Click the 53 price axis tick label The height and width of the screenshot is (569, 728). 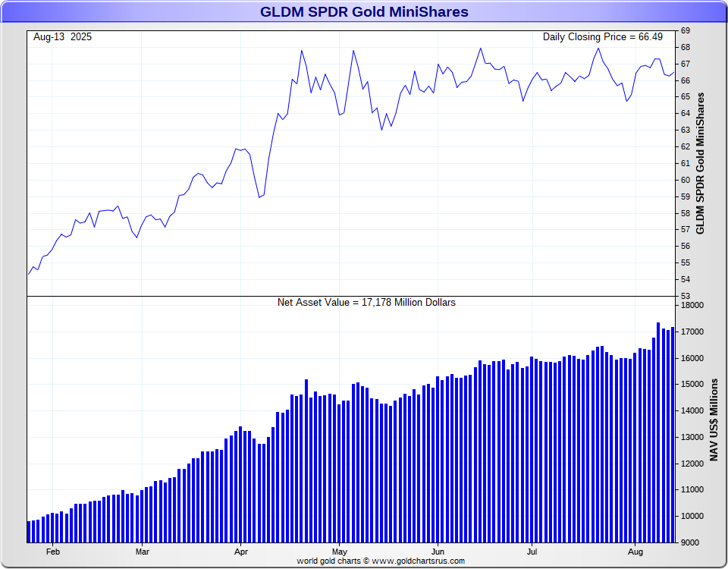click(x=686, y=296)
